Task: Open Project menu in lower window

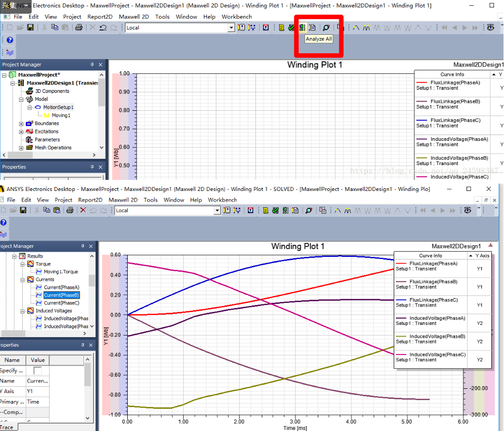Action: point(63,200)
